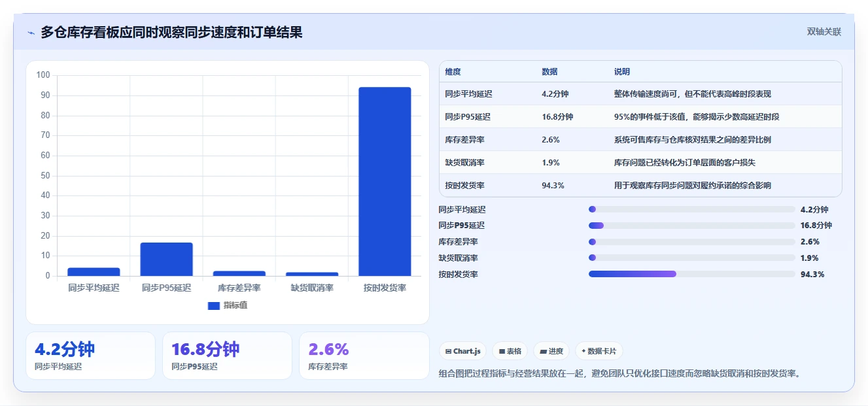The image size is (868, 406).
Task: Click the 16.8分钟 value beside the progress bar
Action: pos(816,226)
